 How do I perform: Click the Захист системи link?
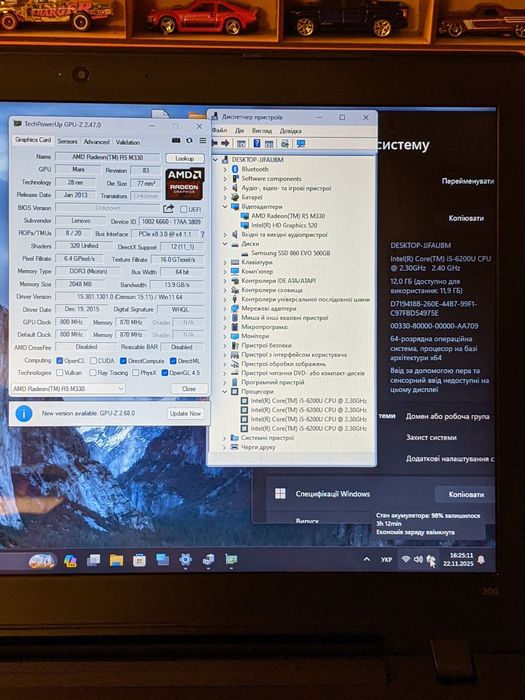(431, 438)
